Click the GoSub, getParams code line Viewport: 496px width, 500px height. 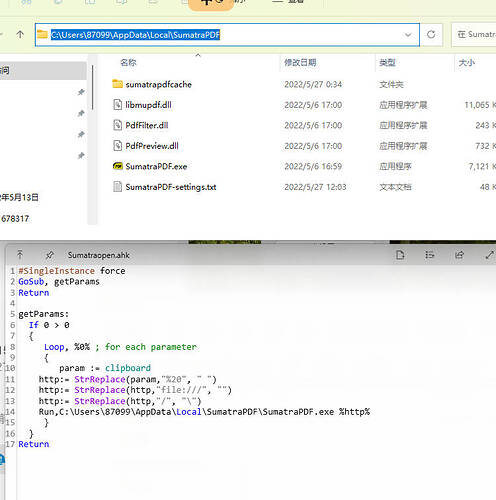(59, 282)
